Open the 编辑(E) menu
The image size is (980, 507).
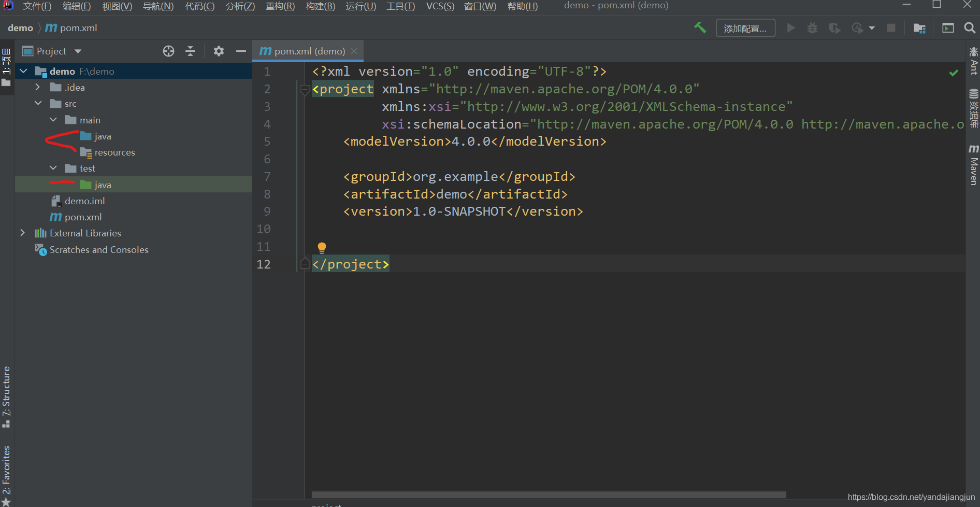(76, 6)
